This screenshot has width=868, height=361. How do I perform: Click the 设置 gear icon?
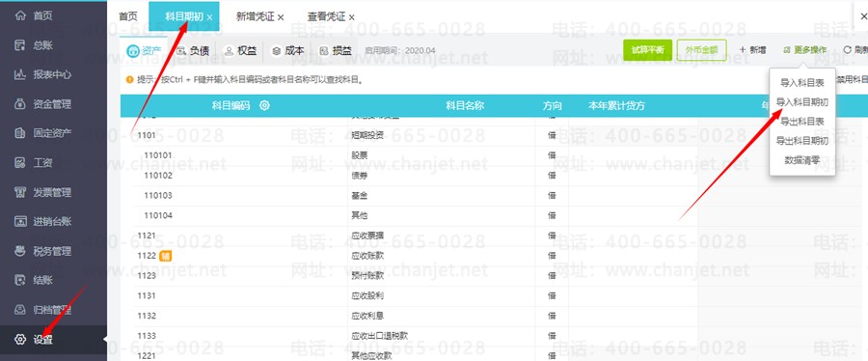(20, 340)
